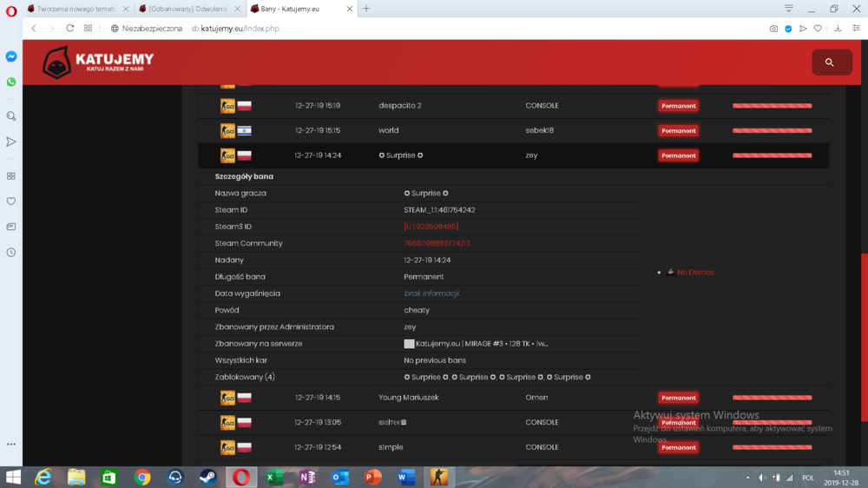The height and width of the screenshot is (488, 868).
Task: Open the red Steam Community ID link
Action: [x=437, y=243]
